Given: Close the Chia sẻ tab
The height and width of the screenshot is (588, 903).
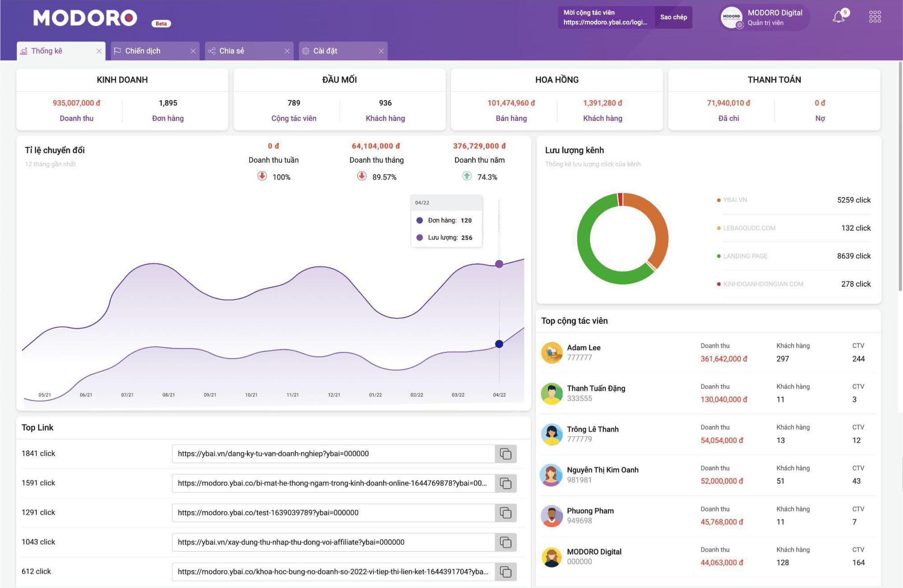Looking at the screenshot, I should pyautogui.click(x=287, y=51).
